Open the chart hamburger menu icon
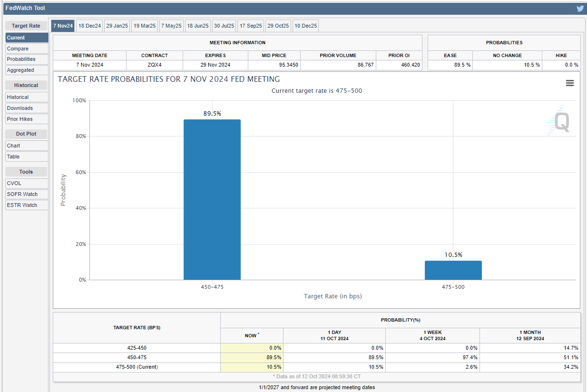Viewport: 587px width, 392px height. (569, 83)
